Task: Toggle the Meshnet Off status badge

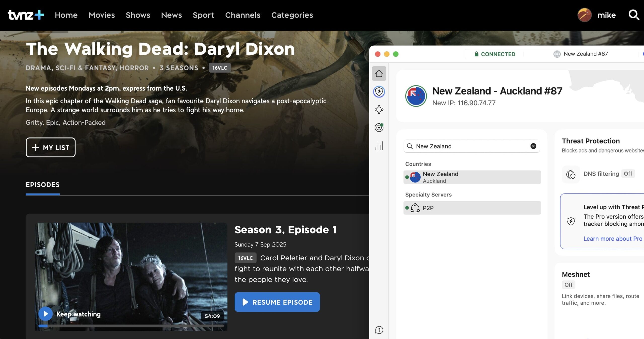Action: 568,285
